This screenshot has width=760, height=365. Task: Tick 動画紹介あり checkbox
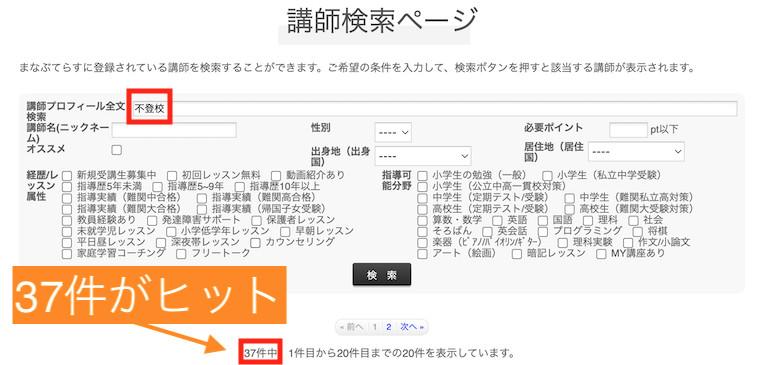click(276, 175)
